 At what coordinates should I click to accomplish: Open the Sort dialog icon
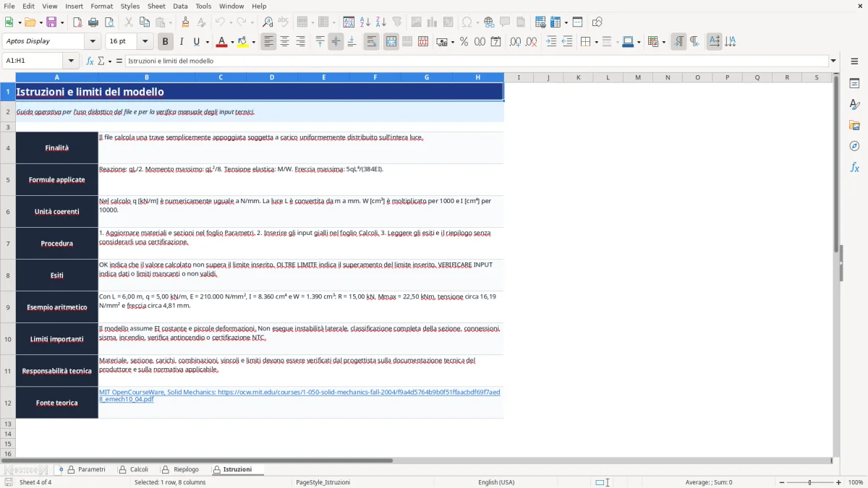349,22
